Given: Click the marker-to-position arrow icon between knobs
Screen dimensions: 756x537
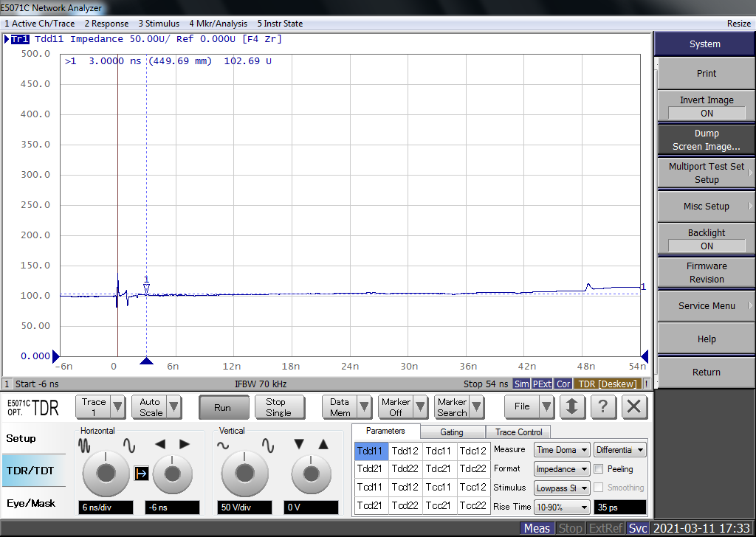Looking at the screenshot, I should pos(141,474).
